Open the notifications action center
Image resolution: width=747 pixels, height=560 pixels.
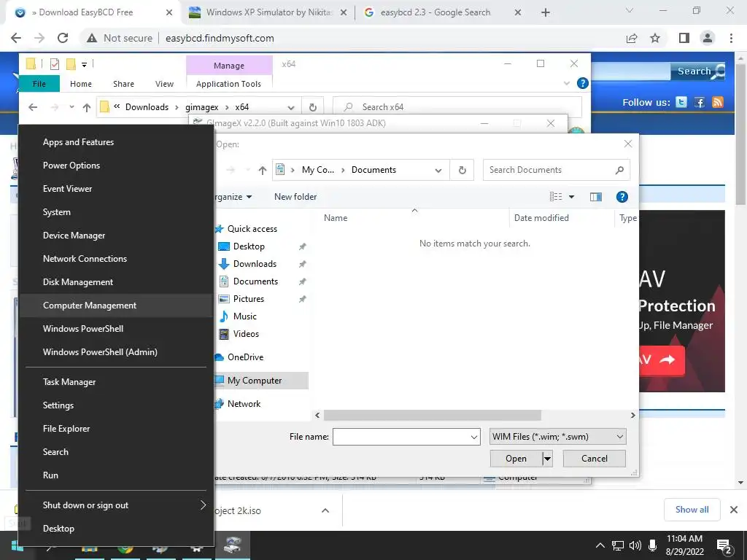click(x=724, y=546)
